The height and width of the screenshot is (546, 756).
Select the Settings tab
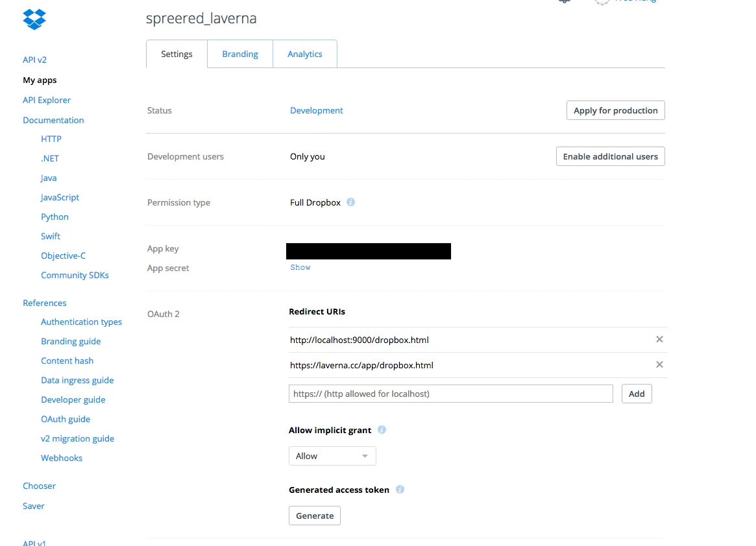(177, 54)
